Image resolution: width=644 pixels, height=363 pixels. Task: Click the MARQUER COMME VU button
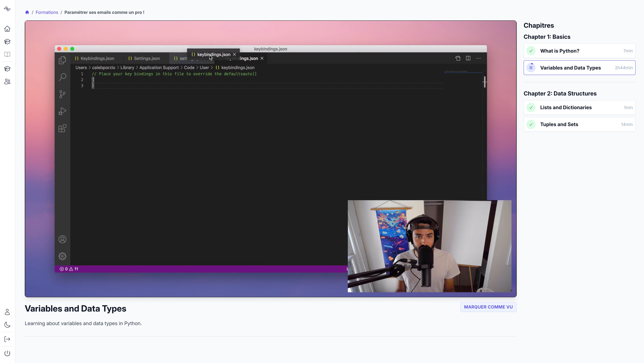tap(488, 307)
